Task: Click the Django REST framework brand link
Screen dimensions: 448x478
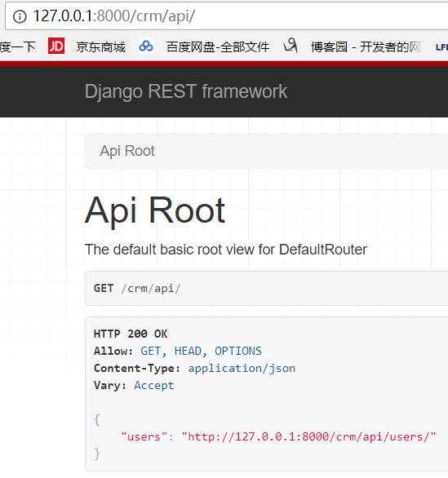Action: (x=186, y=91)
